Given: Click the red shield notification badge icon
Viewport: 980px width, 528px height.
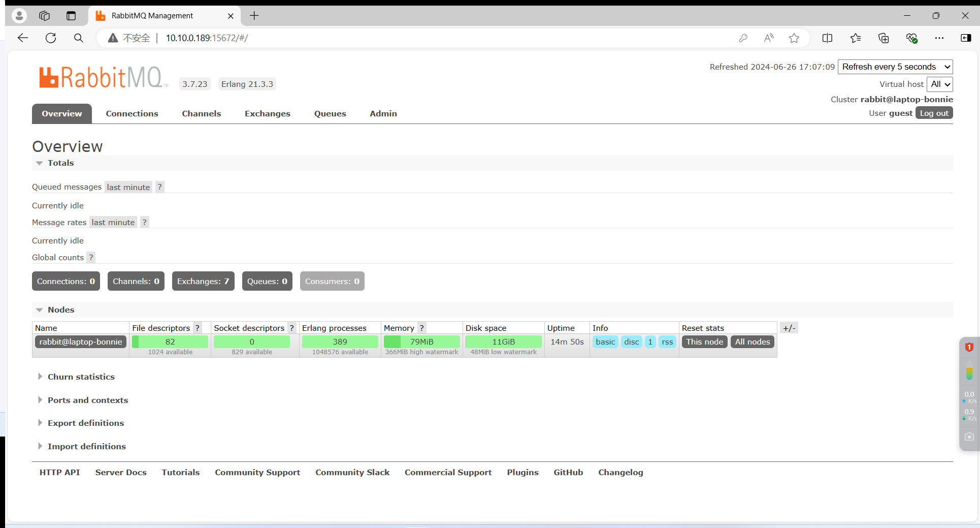Looking at the screenshot, I should [969, 347].
